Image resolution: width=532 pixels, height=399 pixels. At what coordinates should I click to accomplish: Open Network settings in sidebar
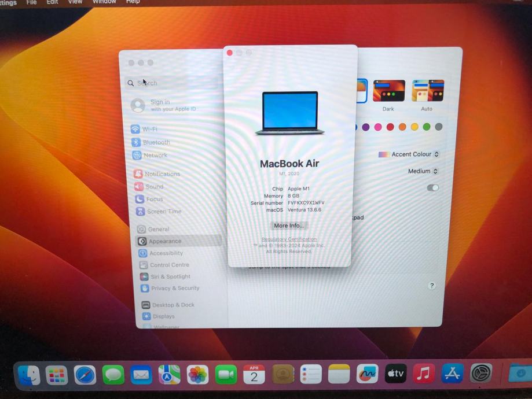pos(149,155)
